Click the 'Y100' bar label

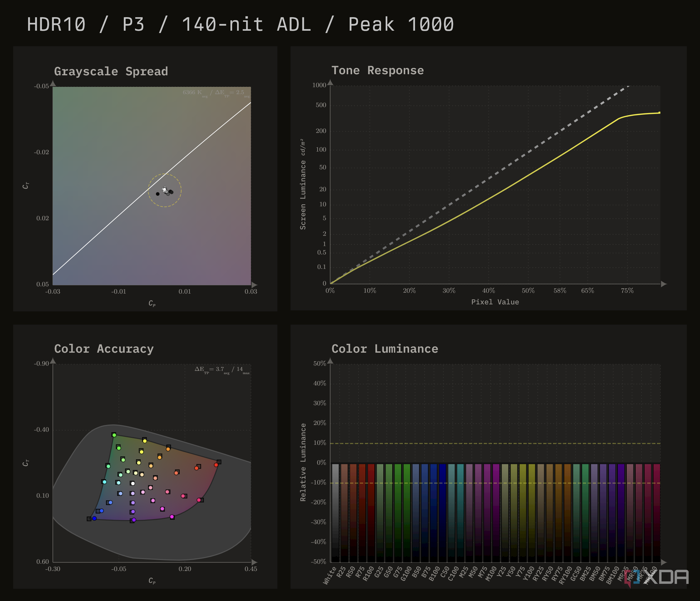pos(528,574)
